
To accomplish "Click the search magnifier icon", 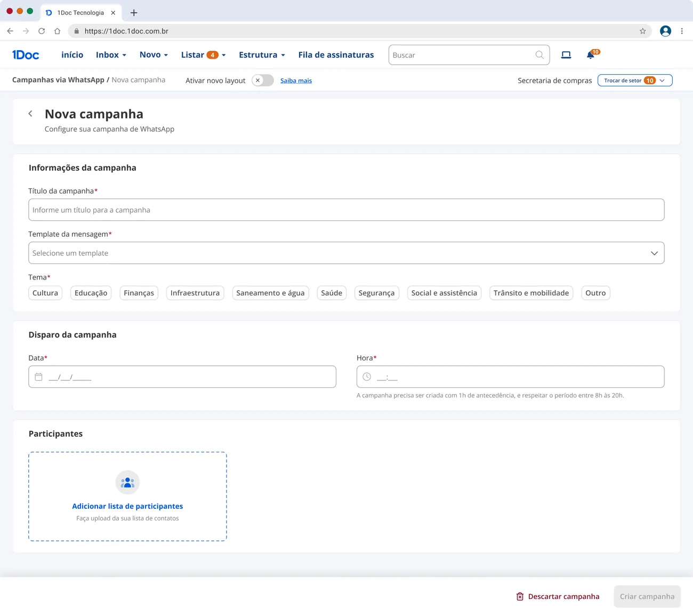I will click(x=539, y=55).
